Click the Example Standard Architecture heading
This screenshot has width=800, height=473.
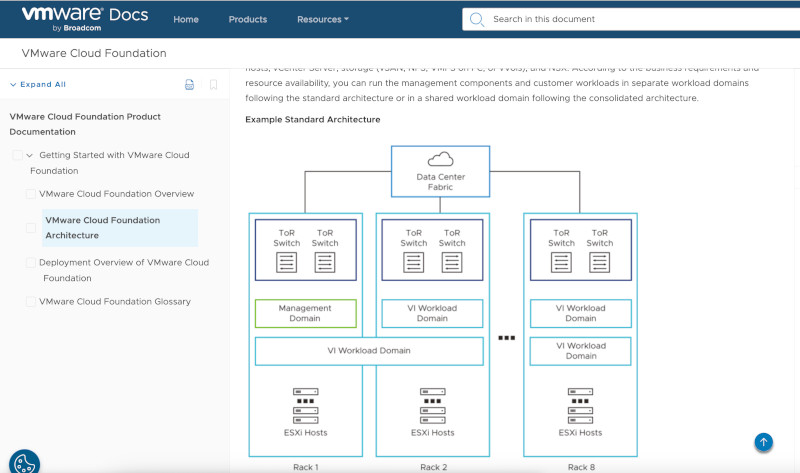coord(313,119)
